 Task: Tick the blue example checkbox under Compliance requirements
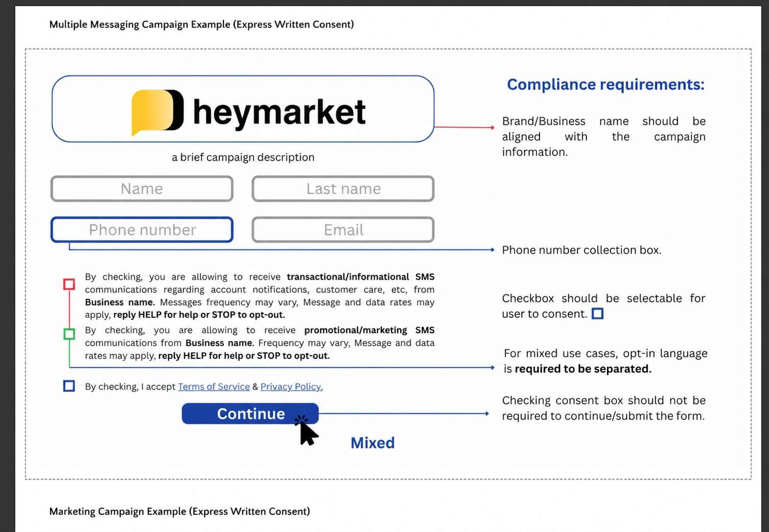[x=598, y=313]
